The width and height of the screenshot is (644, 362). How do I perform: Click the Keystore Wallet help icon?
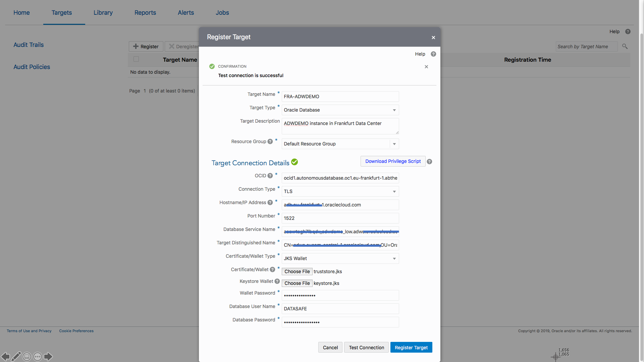tap(277, 281)
